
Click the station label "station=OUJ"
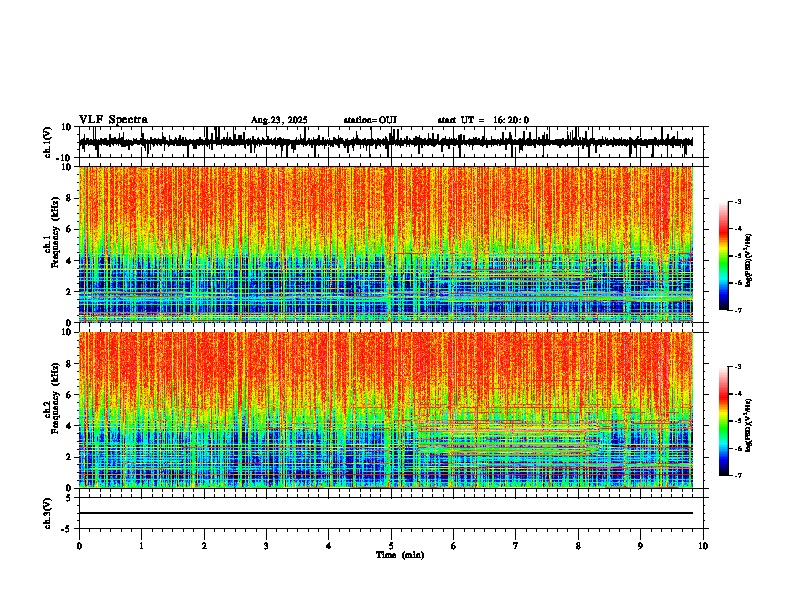370,120
